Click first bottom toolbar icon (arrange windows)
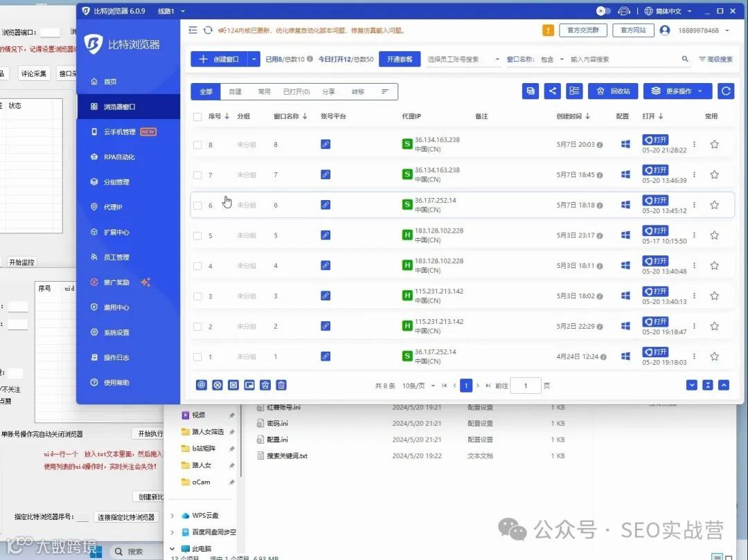 (202, 385)
